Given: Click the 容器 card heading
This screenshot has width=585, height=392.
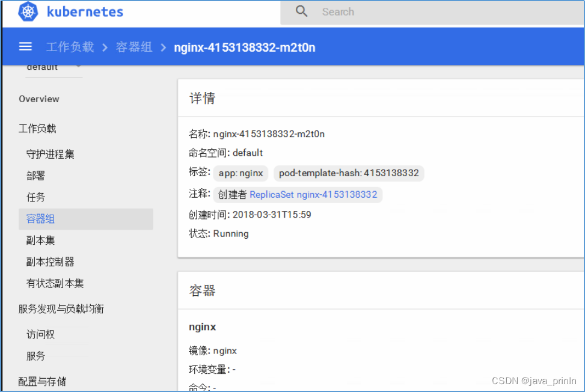Looking at the screenshot, I should (x=203, y=291).
